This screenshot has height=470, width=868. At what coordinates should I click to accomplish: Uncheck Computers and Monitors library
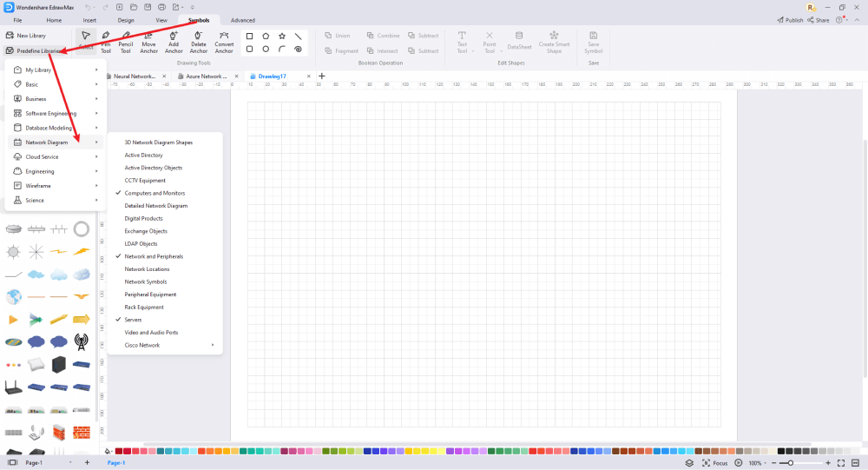click(x=155, y=193)
